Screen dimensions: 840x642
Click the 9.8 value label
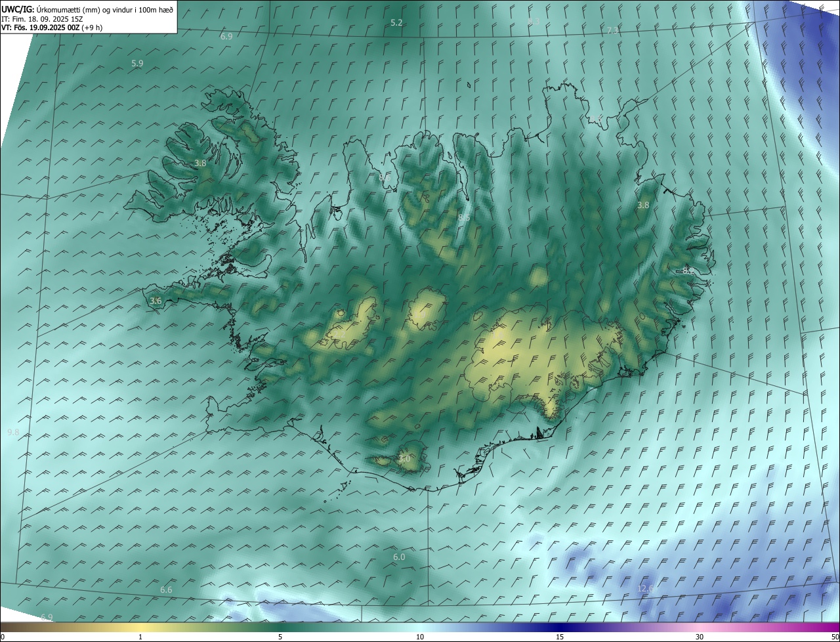(x=13, y=432)
